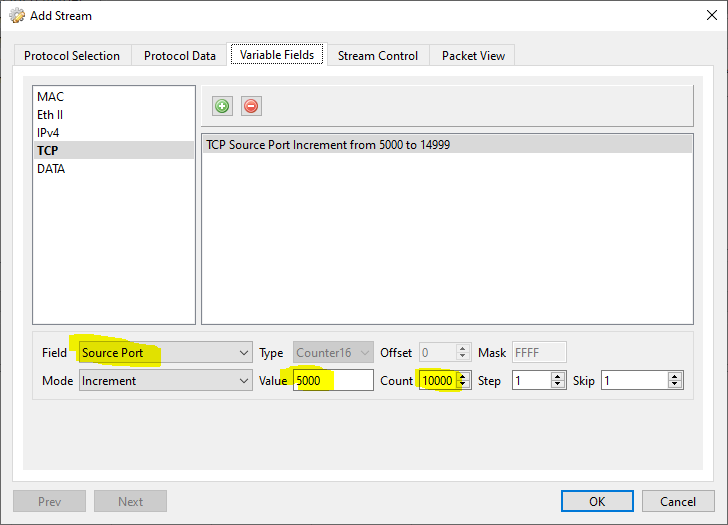Click the Next button
728x525 pixels.
pyautogui.click(x=130, y=501)
